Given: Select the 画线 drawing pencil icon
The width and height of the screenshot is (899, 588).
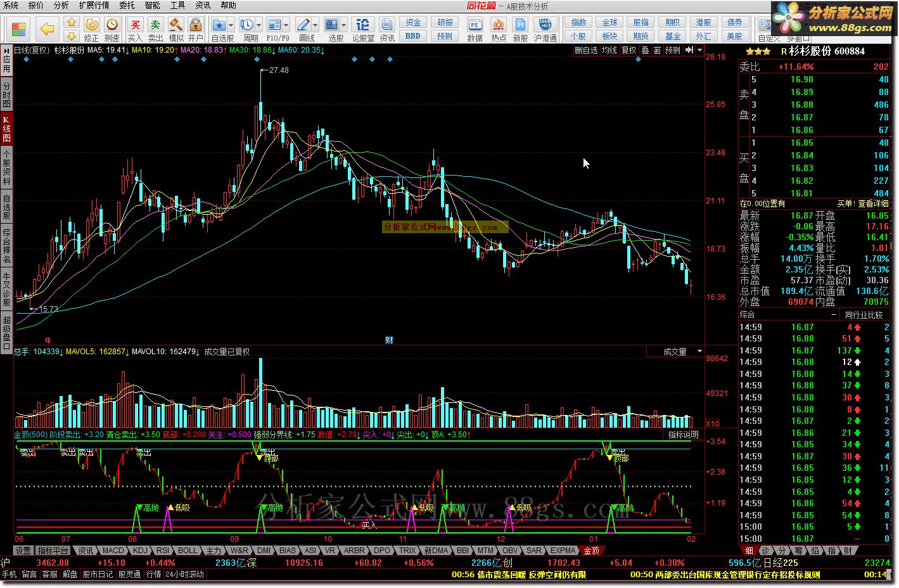Looking at the screenshot, I should pyautogui.click(x=303, y=25).
